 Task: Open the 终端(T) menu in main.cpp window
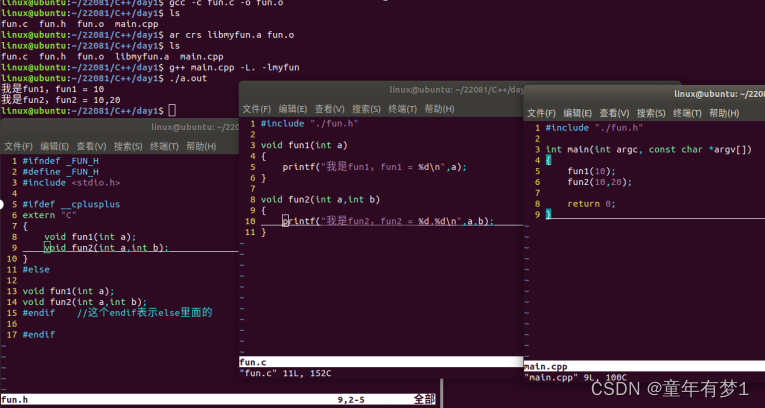click(687, 113)
